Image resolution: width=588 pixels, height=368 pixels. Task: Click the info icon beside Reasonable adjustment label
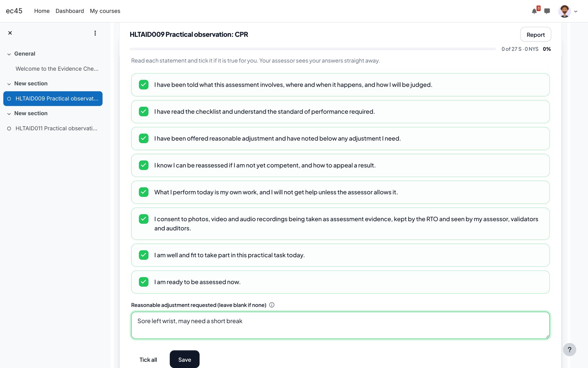coord(272,305)
